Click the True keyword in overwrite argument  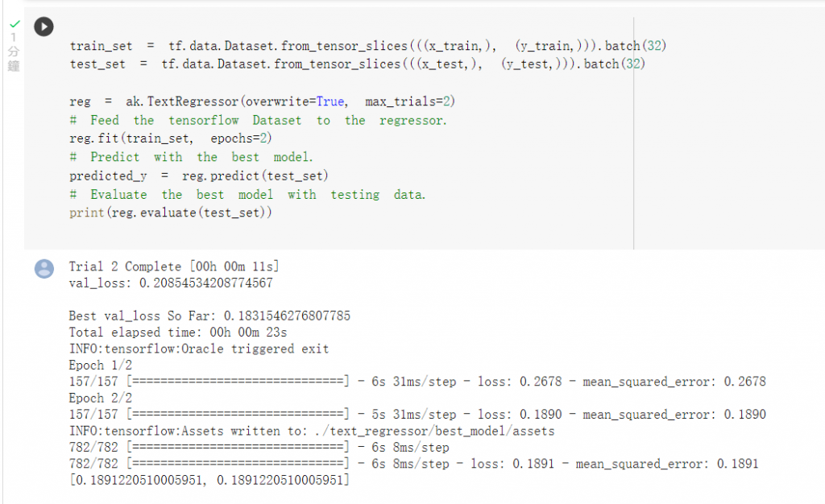point(330,101)
